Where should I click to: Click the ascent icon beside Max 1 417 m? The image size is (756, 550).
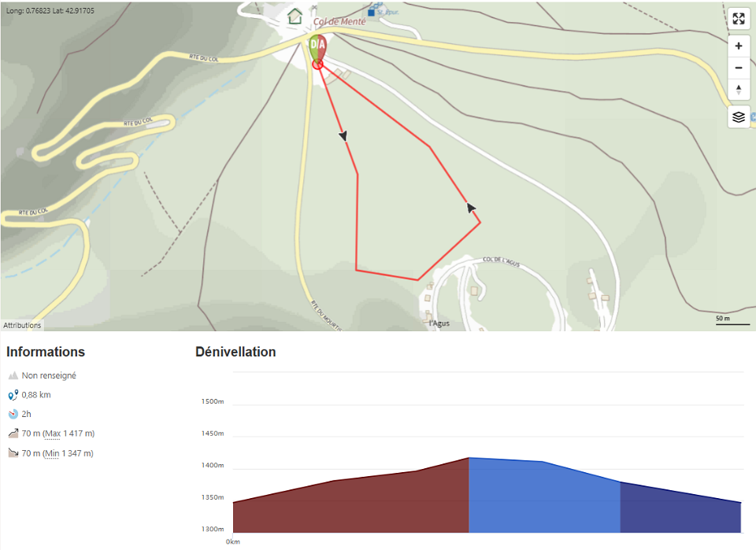tap(13, 434)
